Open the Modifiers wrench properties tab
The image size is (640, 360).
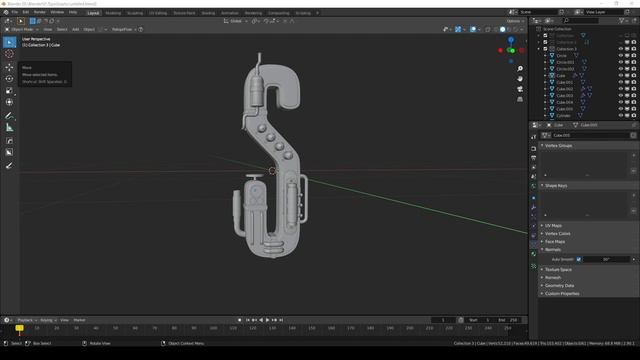pyautogui.click(x=533, y=207)
